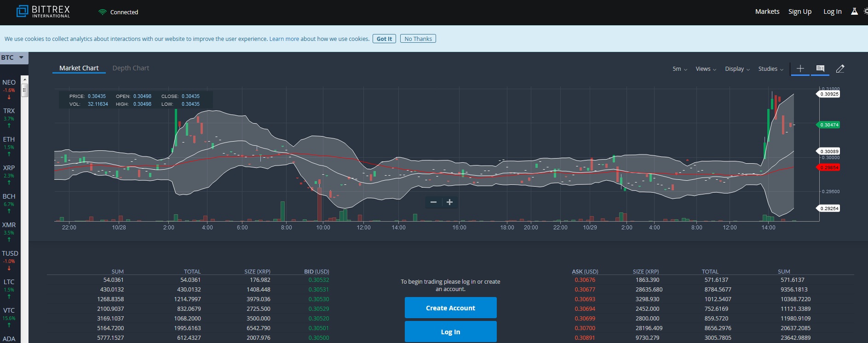Click the green up arrow under ETH

[9, 154]
